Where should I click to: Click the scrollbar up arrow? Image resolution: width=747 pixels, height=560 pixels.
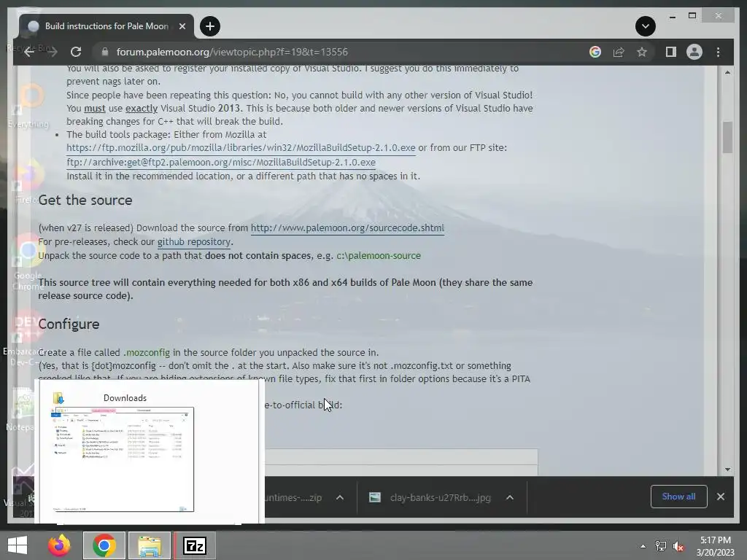coord(727,72)
